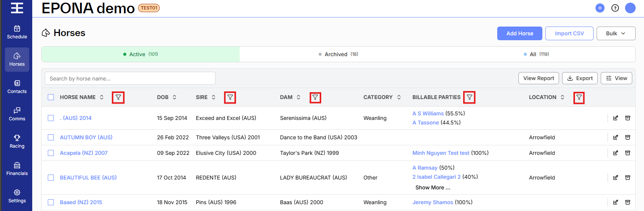Go to Racing in the sidebar
This screenshot has height=211, width=644.
click(x=17, y=142)
